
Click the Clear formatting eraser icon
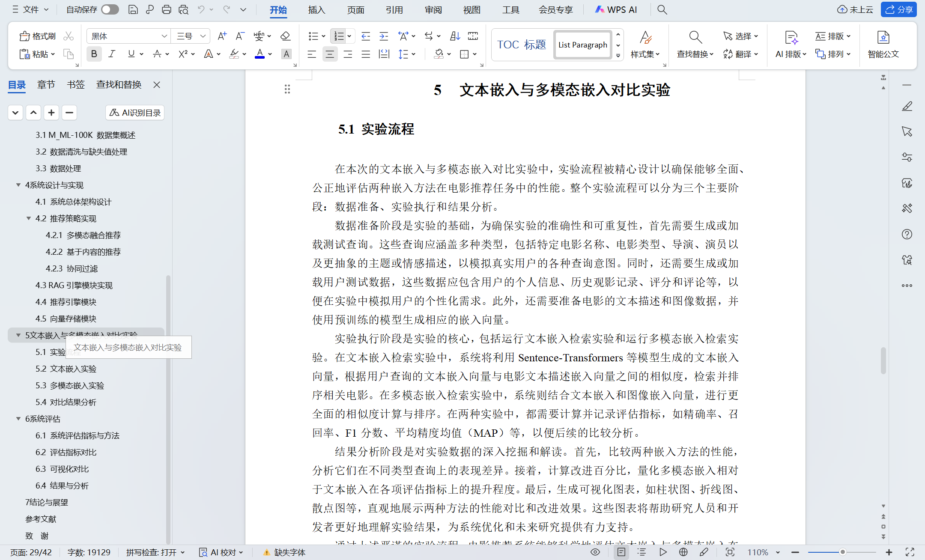pyautogui.click(x=285, y=36)
